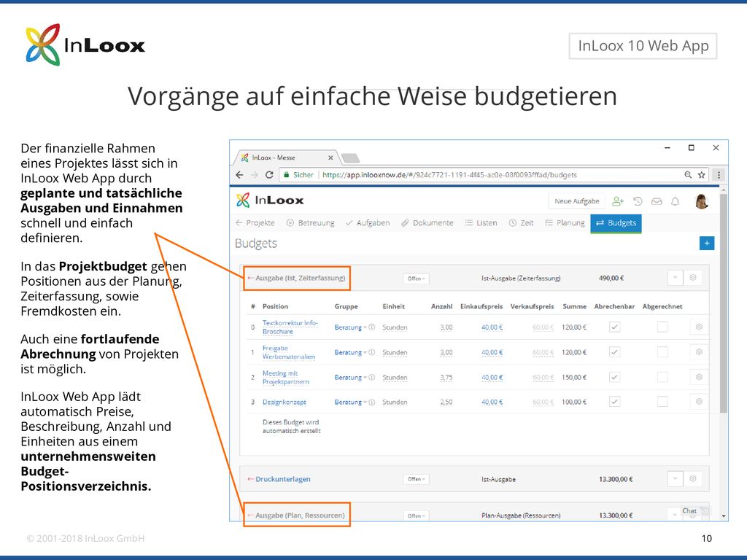Open Designkonzept position link
This screenshot has height=560, width=747.
(285, 402)
